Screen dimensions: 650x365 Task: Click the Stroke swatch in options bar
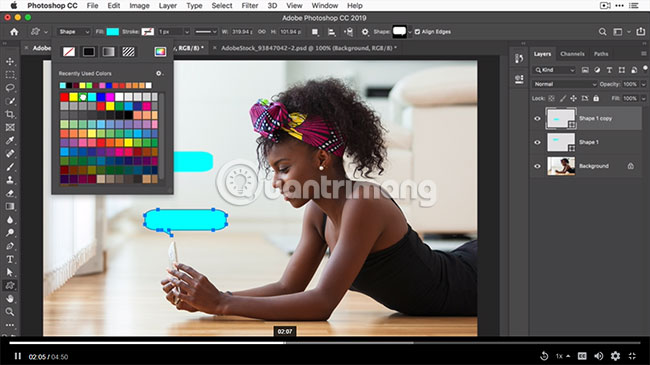pos(148,32)
